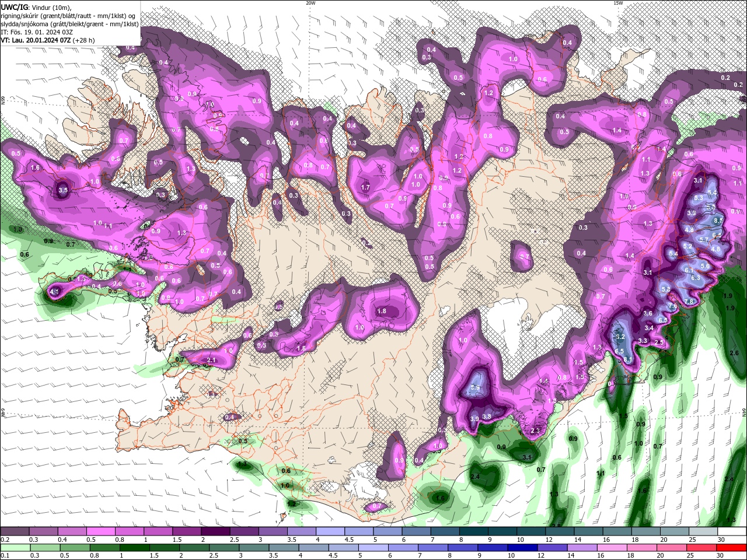Click the lavender swatch between 4 and 4.5, snow scale
This screenshot has width=747, height=560.
click(x=330, y=531)
